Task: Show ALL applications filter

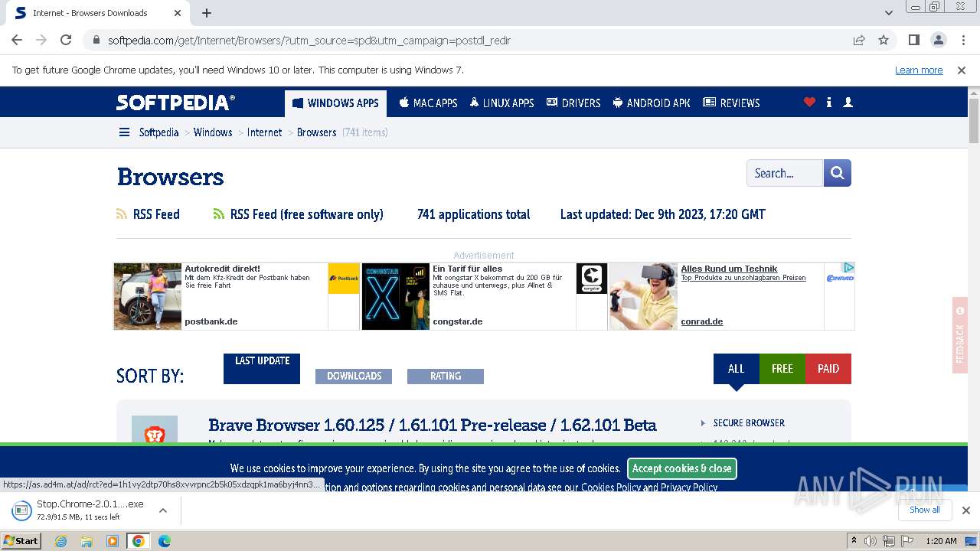Action: [736, 368]
